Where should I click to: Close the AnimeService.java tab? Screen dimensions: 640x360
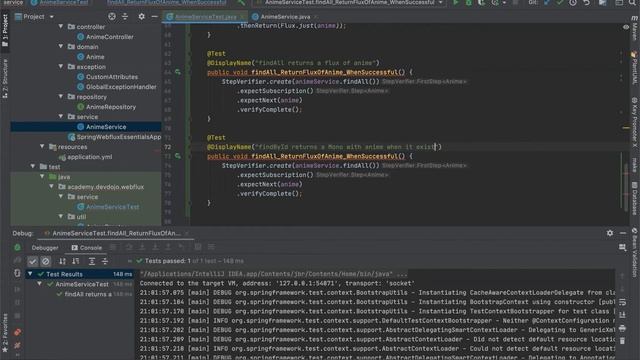tap(316, 17)
